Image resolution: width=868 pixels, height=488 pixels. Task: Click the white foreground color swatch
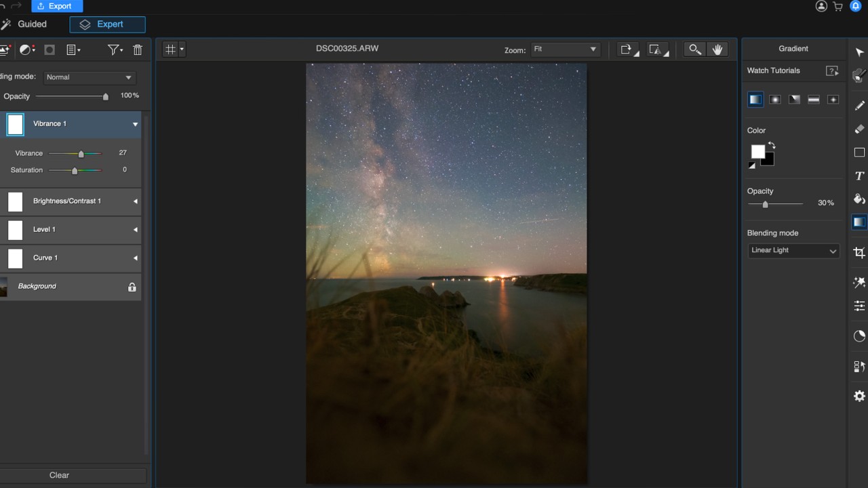coord(757,151)
